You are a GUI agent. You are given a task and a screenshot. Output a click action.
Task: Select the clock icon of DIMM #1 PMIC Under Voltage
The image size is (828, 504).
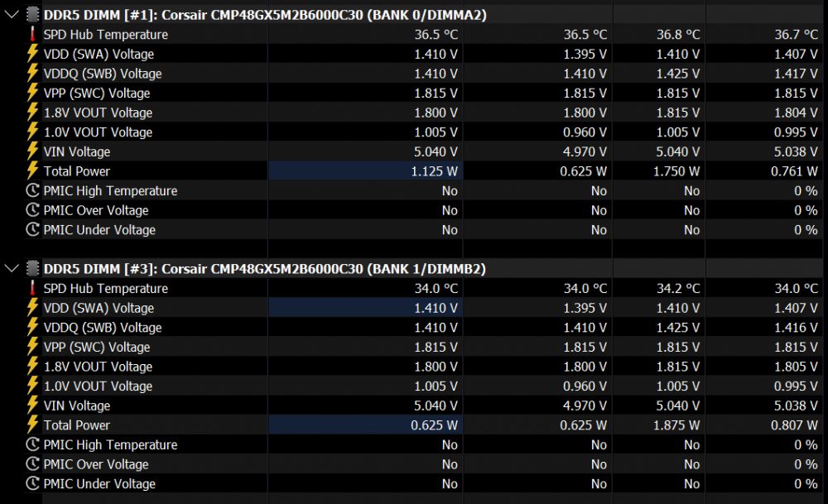click(x=33, y=229)
